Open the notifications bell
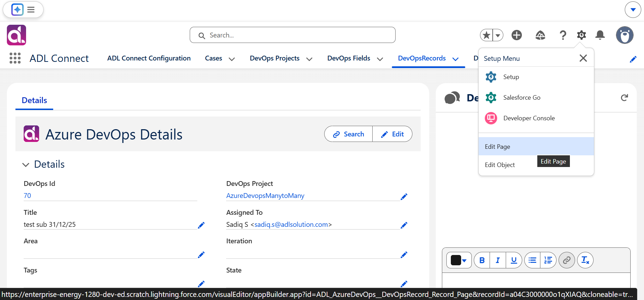 click(600, 35)
